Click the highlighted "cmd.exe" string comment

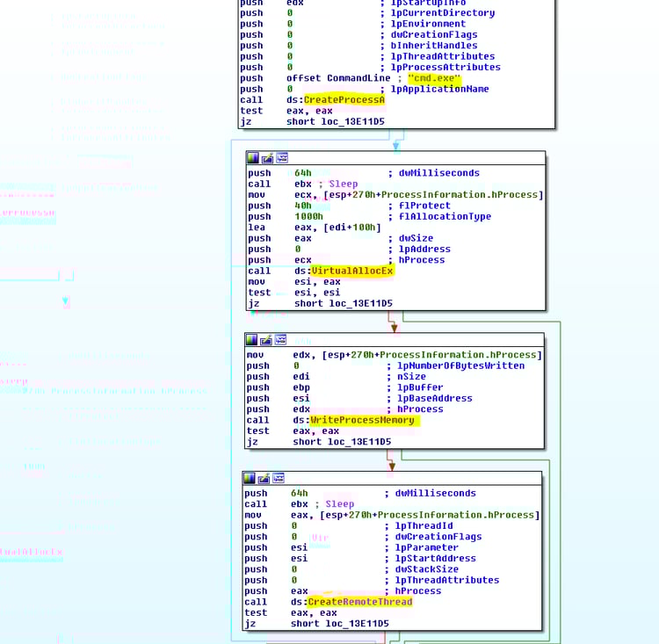click(434, 78)
